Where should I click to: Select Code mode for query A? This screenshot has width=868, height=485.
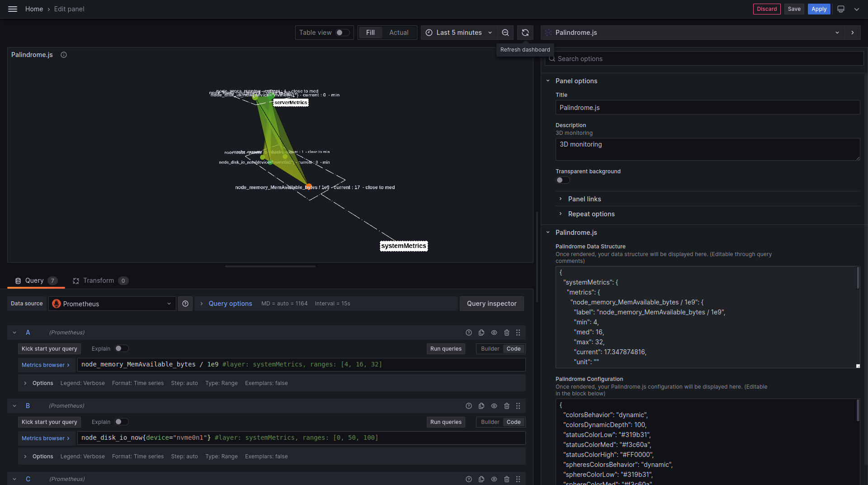[x=514, y=349]
